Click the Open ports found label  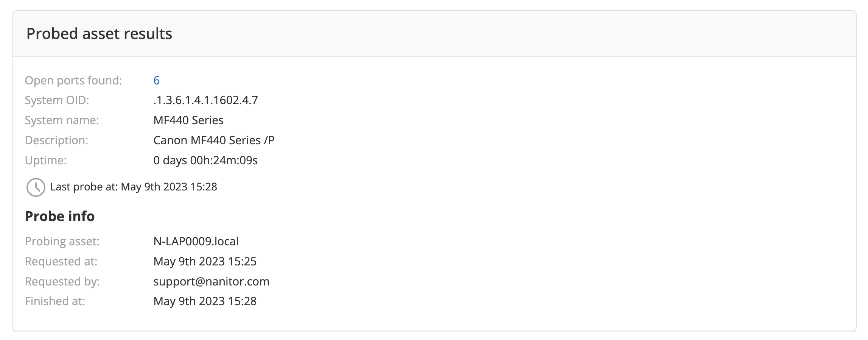[73, 80]
